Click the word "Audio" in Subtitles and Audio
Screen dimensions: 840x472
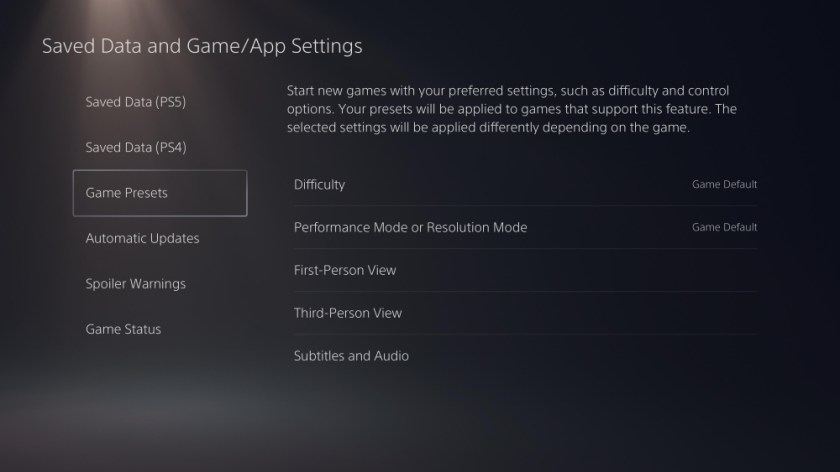coord(392,356)
